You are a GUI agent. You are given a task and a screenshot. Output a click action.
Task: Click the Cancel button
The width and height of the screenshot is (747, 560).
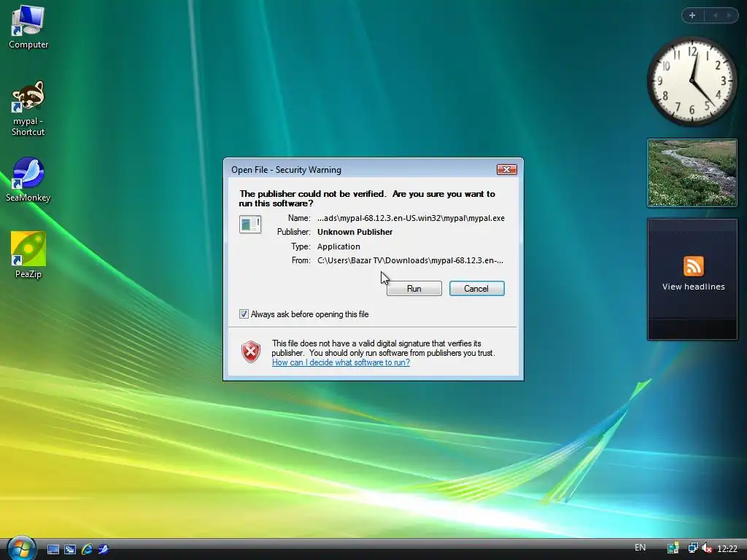point(476,289)
